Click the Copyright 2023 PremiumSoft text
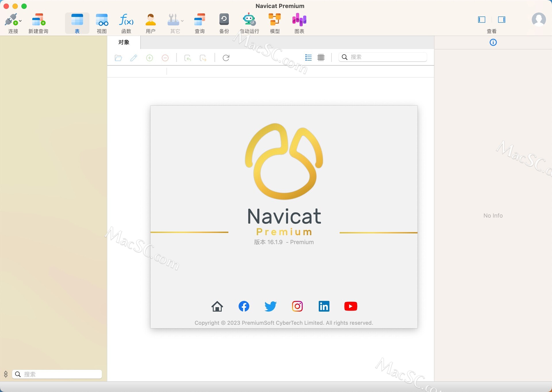Image resolution: width=552 pixels, height=392 pixels. pos(284,323)
